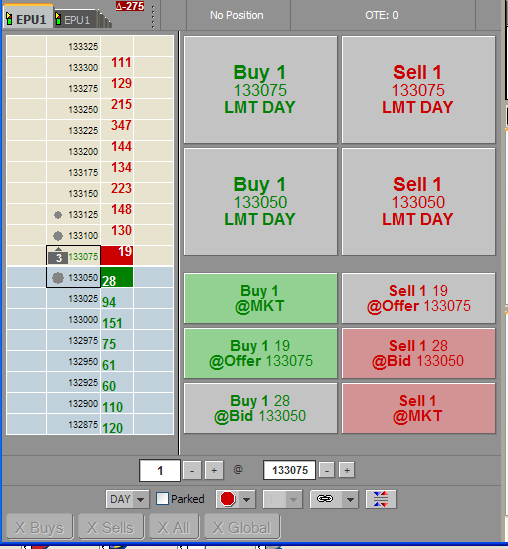This screenshot has width=508, height=549.
Task: Click the gray dot marker at 133125
Action: tap(58, 215)
